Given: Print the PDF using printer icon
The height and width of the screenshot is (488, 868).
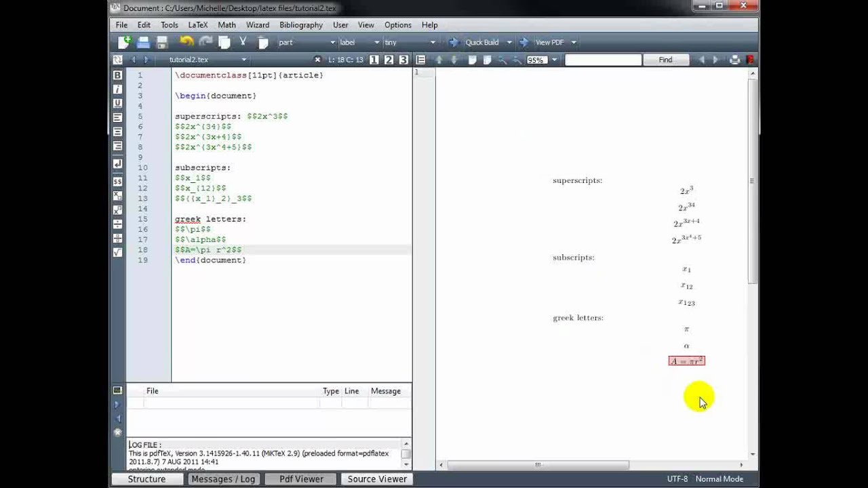Looking at the screenshot, I should tap(734, 60).
